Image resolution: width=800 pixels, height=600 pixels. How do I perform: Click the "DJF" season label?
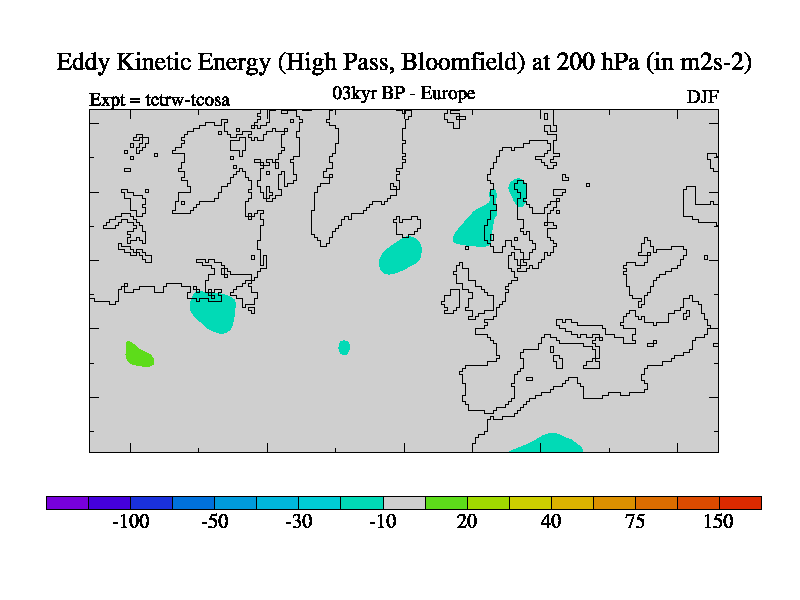click(x=702, y=97)
